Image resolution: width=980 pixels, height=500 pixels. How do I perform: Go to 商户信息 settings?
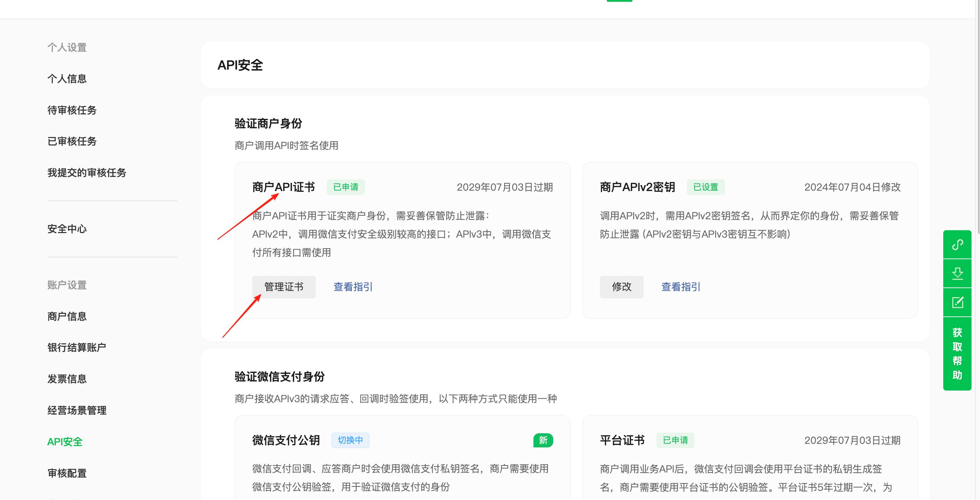pos(67,316)
